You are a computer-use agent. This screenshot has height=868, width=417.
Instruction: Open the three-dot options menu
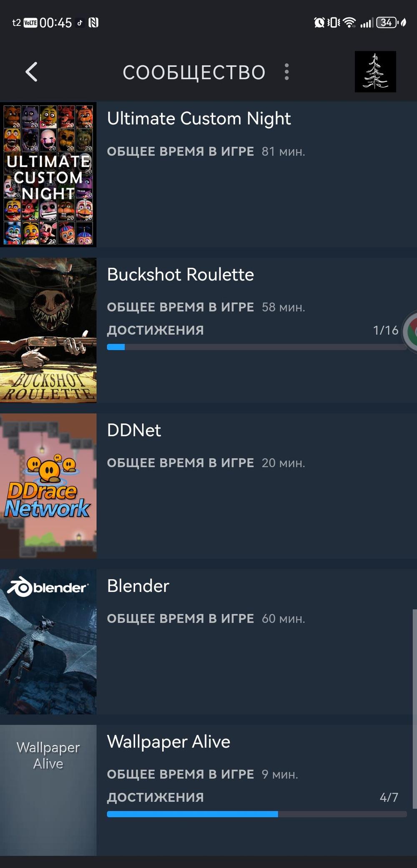tap(286, 72)
